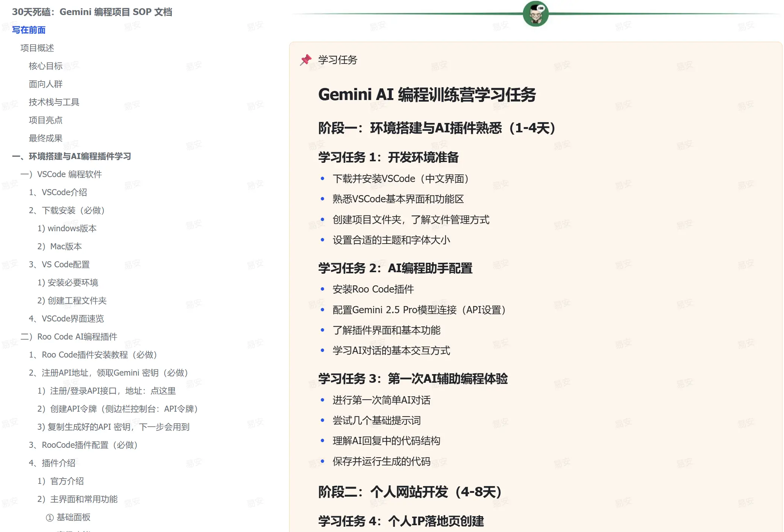Select 1、Roo Code插件安装教程（必做）
The image size is (784, 532).
(93, 355)
